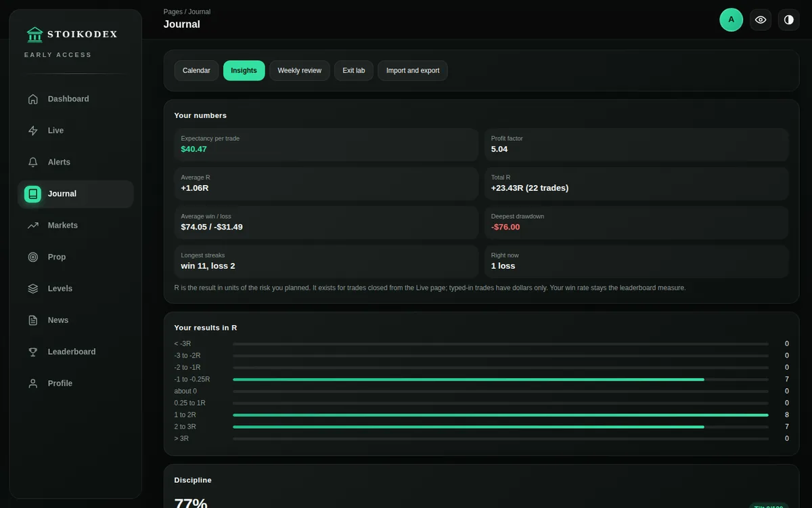Click the Prop target icon

pos(32,257)
